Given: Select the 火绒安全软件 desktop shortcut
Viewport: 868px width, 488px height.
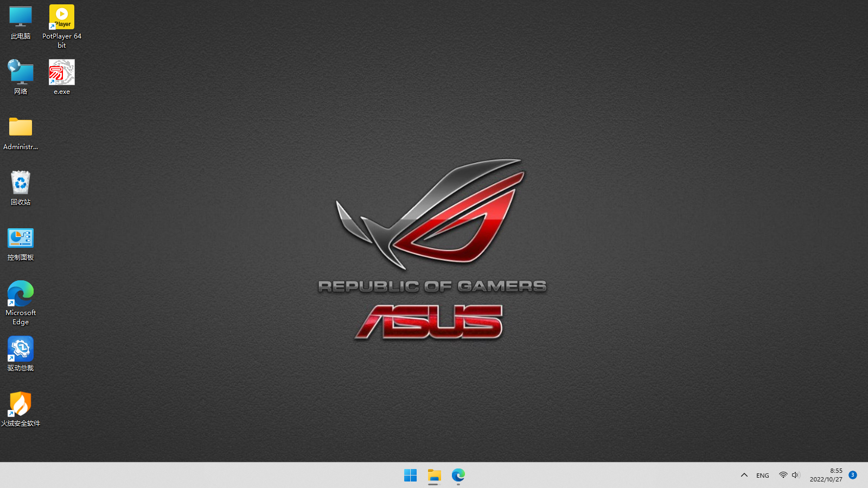Looking at the screenshot, I should coord(21,409).
